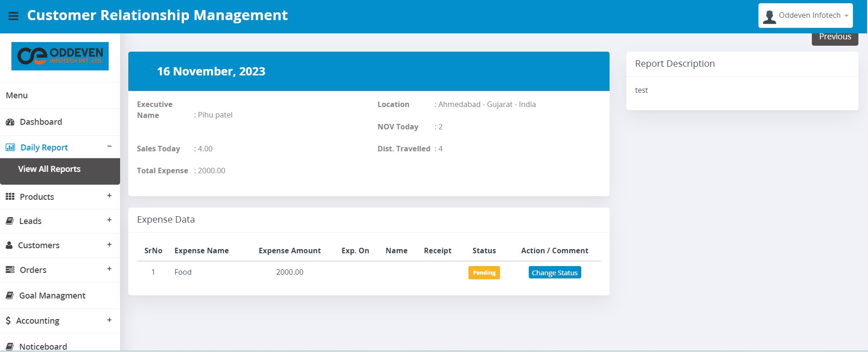Viewport: 868px width, 352px height.
Task: Click the Accounting dollar icon
Action: (x=8, y=320)
